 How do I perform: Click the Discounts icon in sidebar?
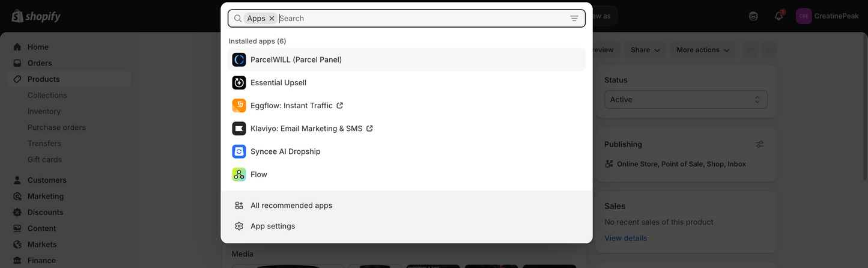[17, 212]
